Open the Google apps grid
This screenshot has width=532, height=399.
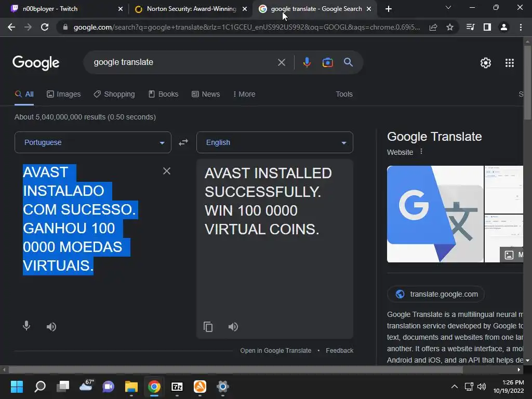509,63
